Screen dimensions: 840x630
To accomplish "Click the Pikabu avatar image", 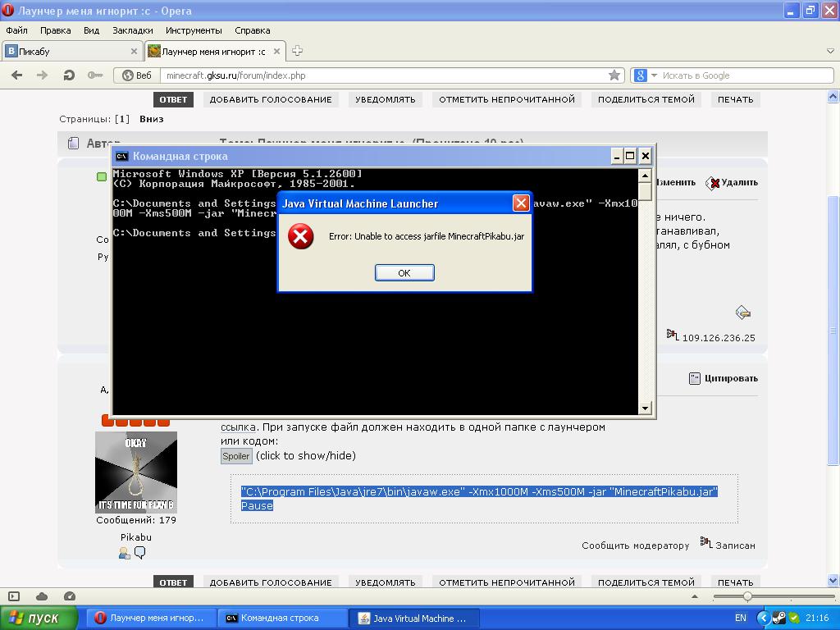I will [136, 472].
